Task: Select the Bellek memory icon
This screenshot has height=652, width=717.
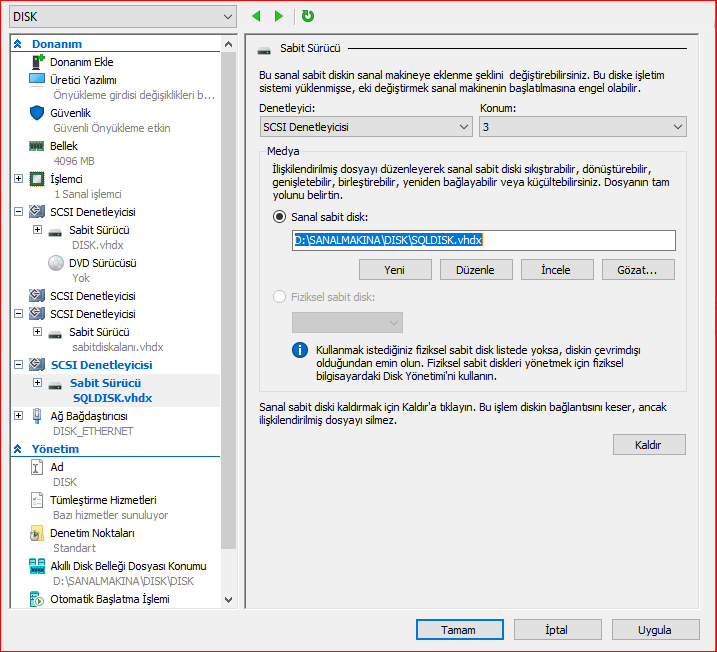Action: 37,146
